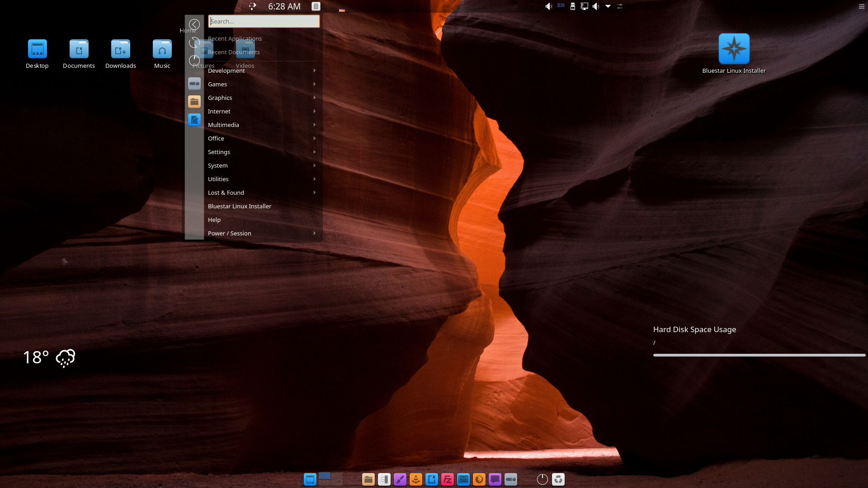
Task: Click the rightmost volume icon in the tray
Action: coord(596,6)
